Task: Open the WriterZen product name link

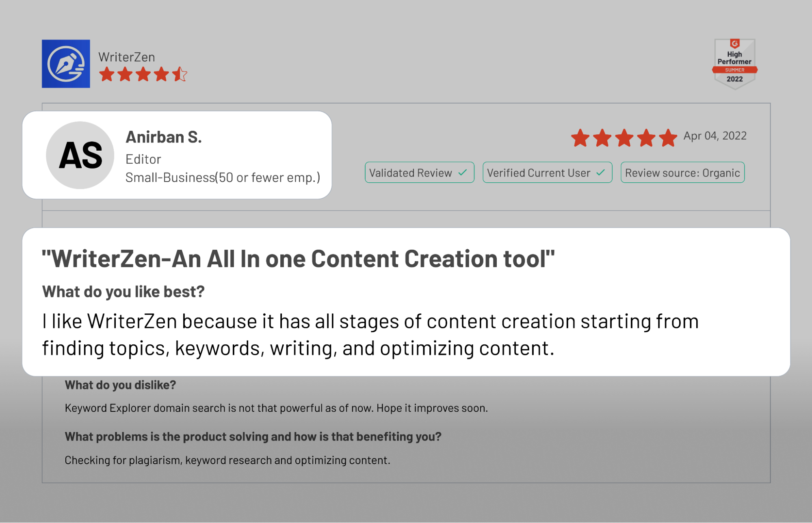Action: (127, 57)
